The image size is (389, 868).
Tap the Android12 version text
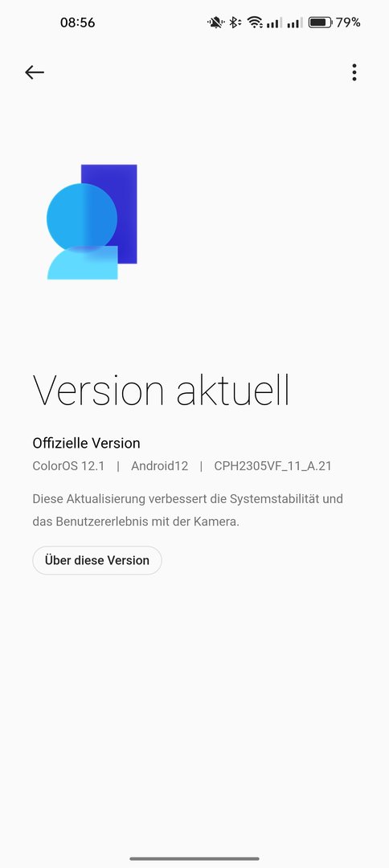[x=159, y=466]
